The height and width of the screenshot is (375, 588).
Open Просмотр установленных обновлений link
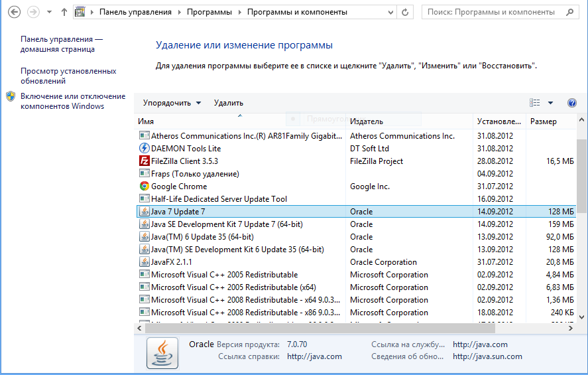tap(68, 76)
